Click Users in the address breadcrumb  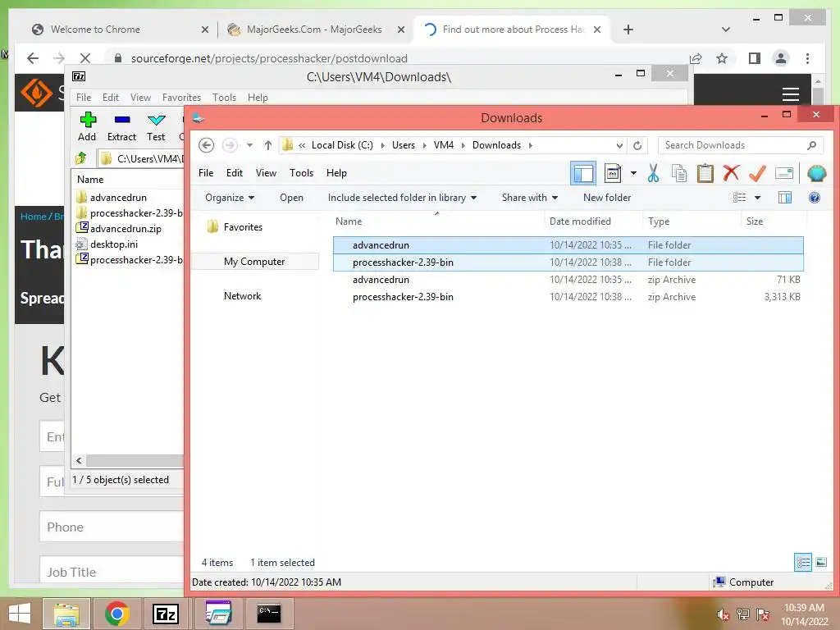(x=404, y=145)
